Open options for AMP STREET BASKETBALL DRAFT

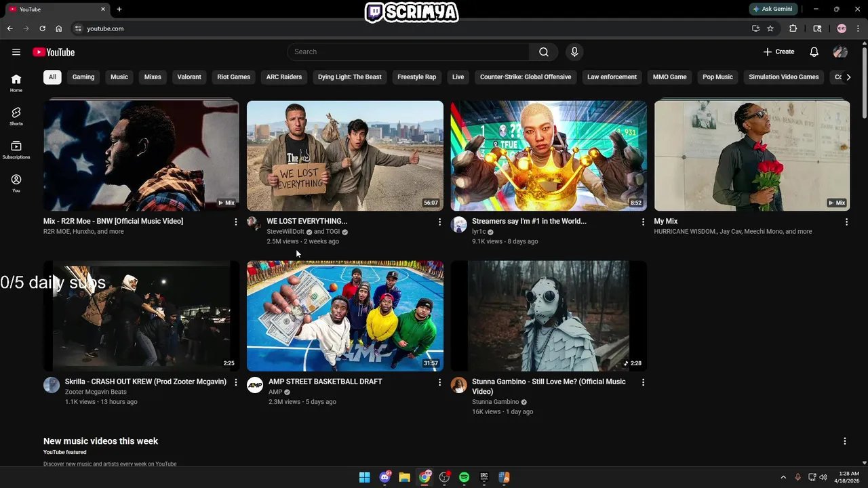(x=439, y=382)
